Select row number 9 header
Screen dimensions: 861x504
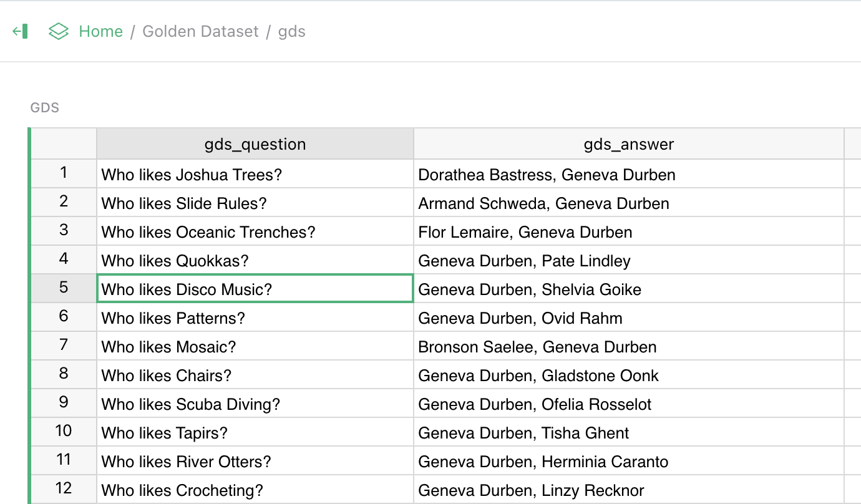(64, 403)
